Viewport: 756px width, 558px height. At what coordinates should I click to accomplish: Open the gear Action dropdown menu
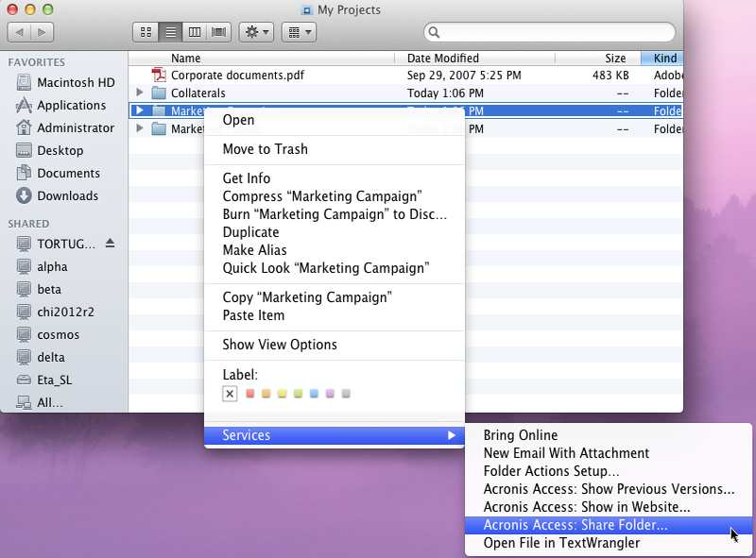point(257,32)
